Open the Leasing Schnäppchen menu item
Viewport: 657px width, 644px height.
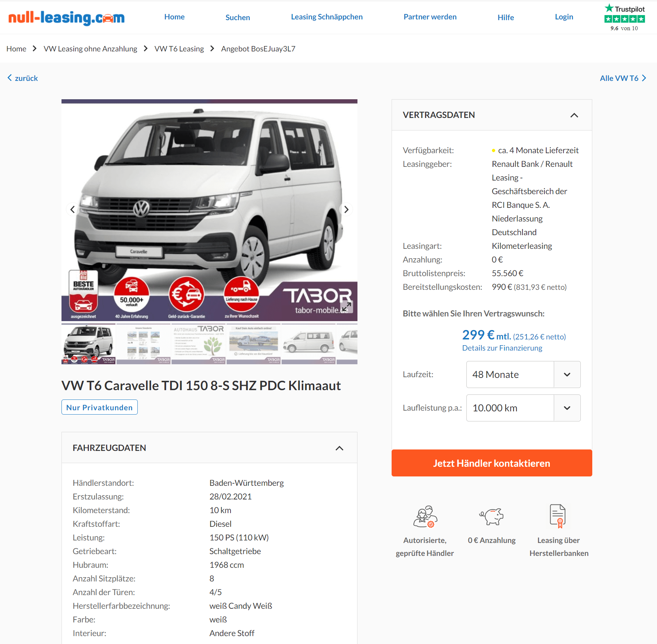click(x=327, y=17)
